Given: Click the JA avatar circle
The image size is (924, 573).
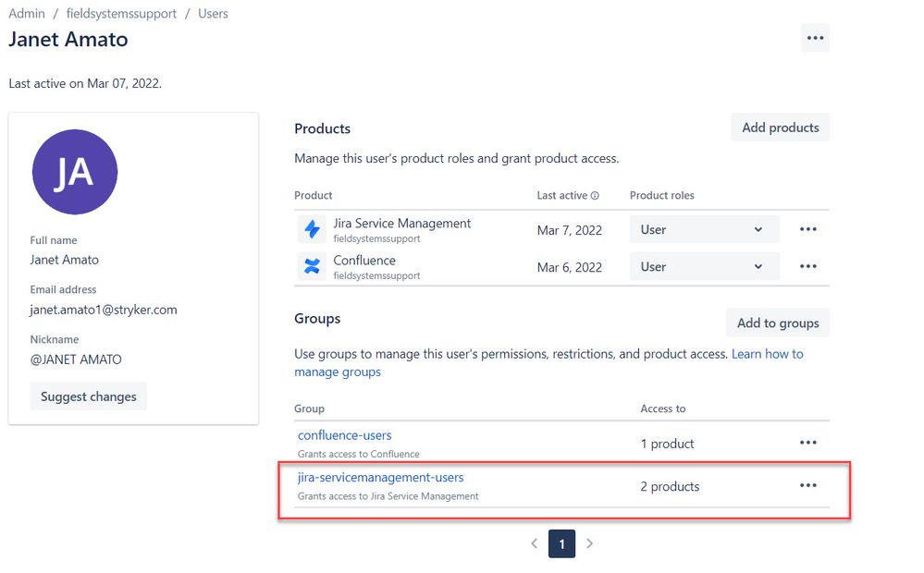Looking at the screenshot, I should point(75,172).
